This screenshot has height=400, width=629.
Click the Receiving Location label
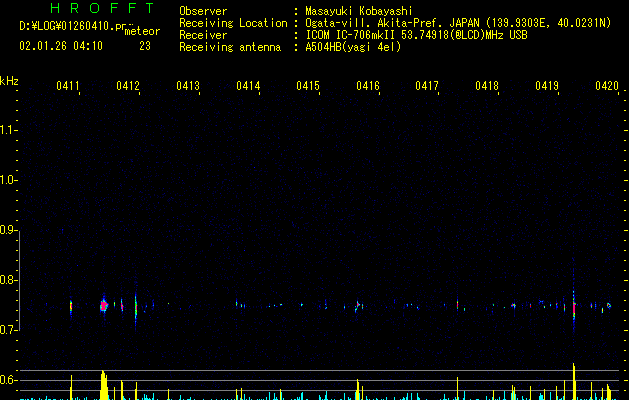(233, 23)
